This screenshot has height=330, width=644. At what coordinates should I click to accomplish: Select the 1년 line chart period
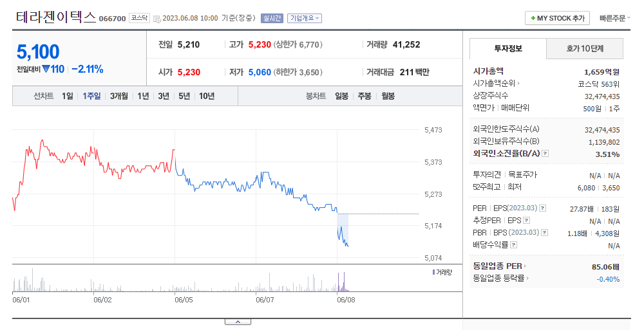coord(143,96)
